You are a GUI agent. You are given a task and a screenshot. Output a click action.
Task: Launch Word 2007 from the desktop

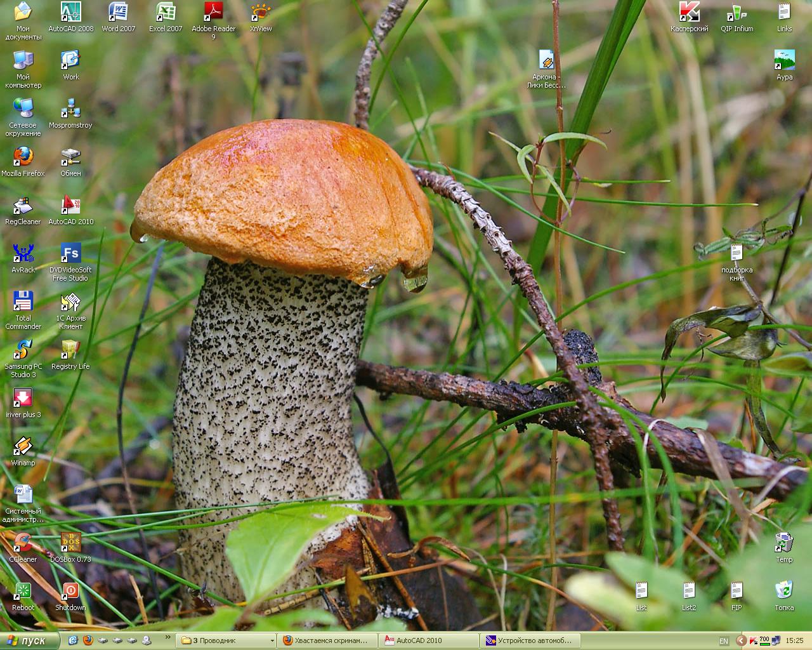pyautogui.click(x=118, y=12)
